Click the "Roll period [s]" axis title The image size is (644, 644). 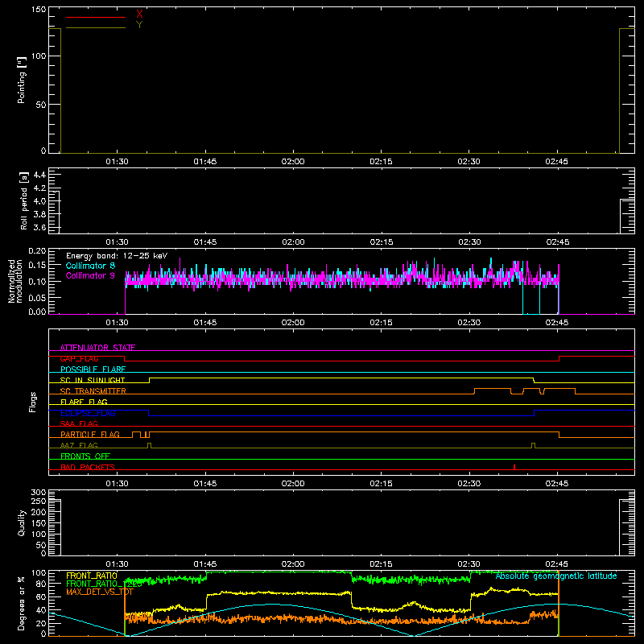tap(24, 200)
